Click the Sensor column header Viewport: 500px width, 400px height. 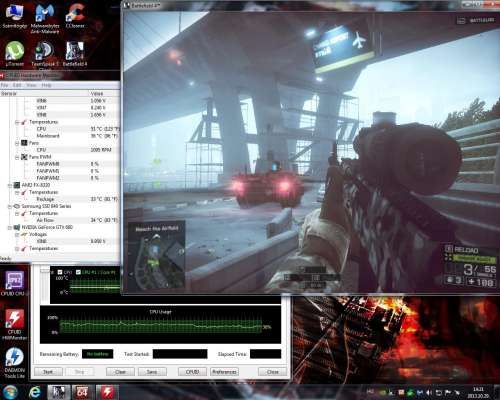click(45, 94)
